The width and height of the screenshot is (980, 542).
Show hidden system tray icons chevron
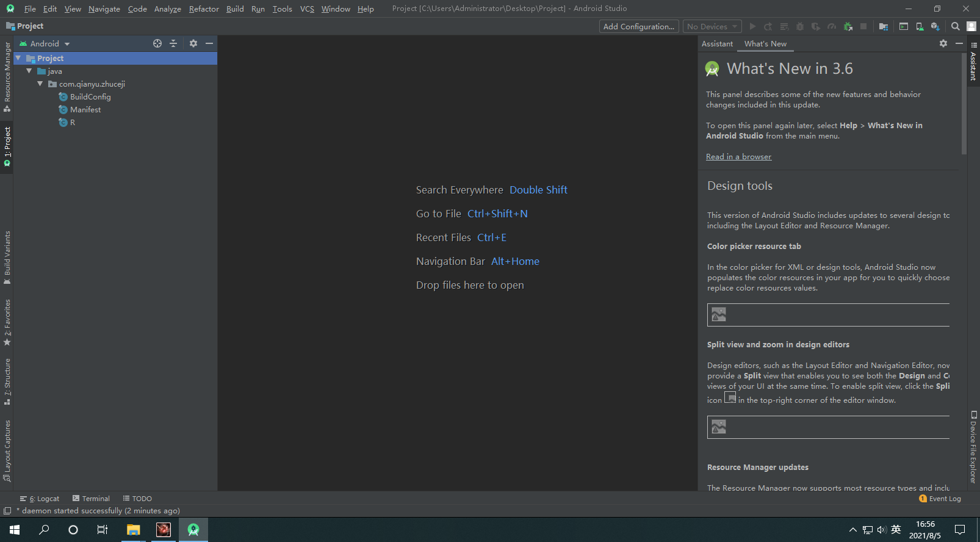[852, 530]
